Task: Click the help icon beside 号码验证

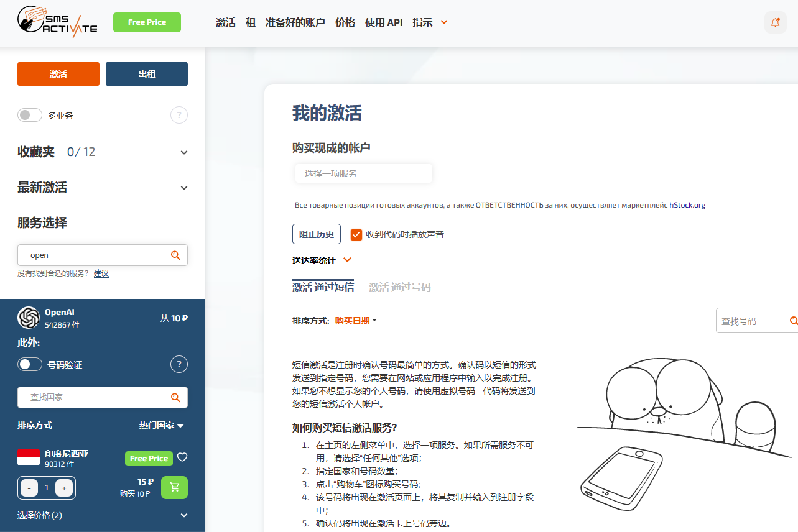Action: point(179,364)
